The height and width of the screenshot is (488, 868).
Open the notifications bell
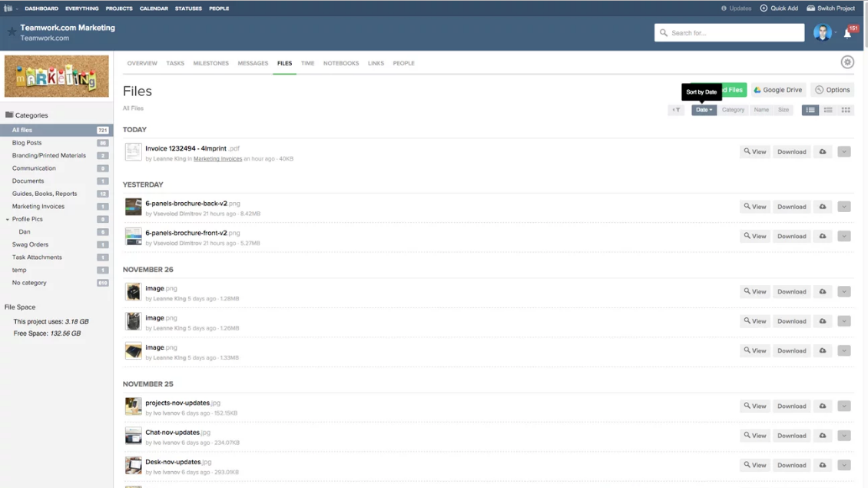point(848,32)
